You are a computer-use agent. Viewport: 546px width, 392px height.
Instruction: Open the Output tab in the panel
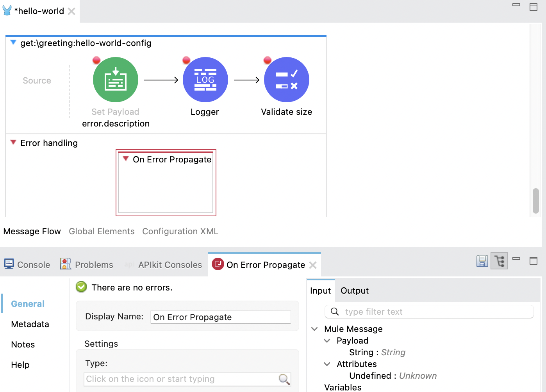pos(354,290)
